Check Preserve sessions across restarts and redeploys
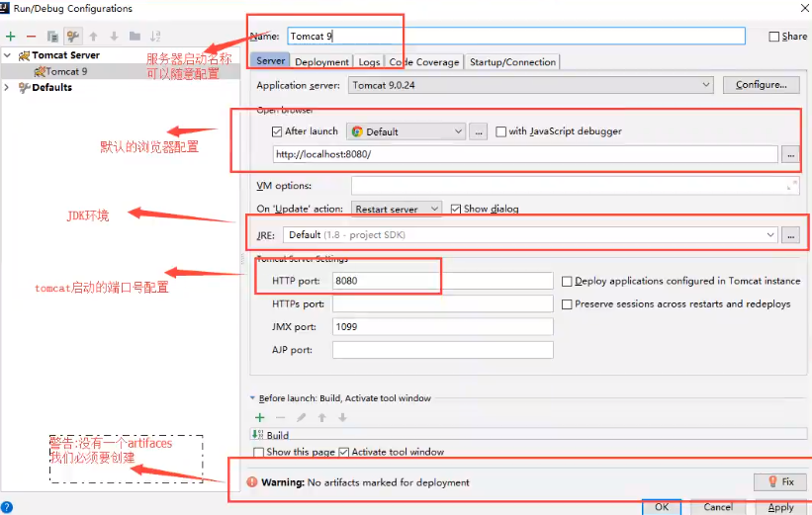Image resolution: width=812 pixels, height=515 pixels. pyautogui.click(x=567, y=304)
